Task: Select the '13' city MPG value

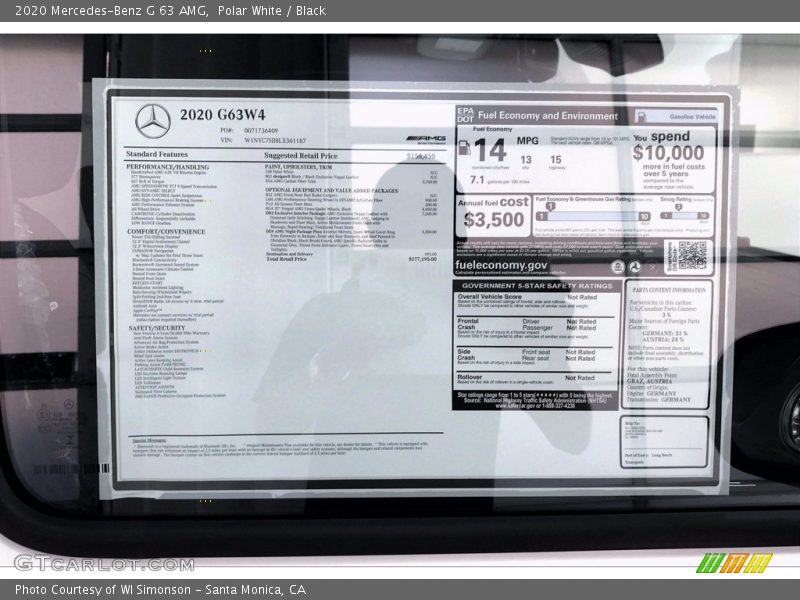Action: (526, 160)
